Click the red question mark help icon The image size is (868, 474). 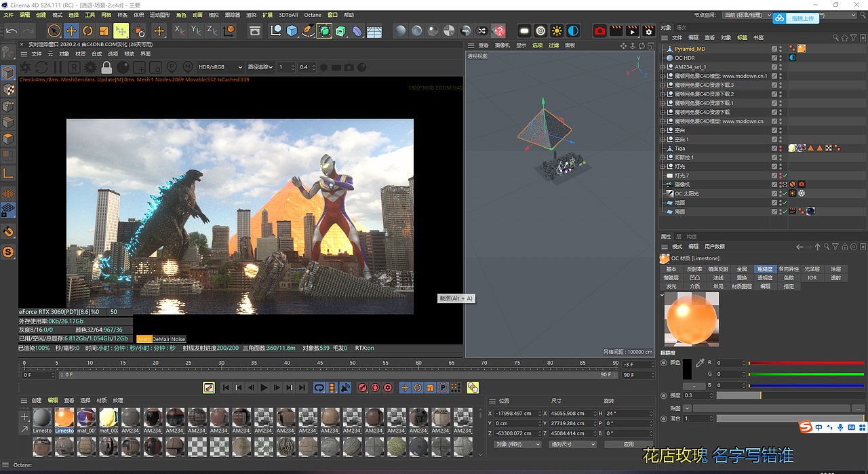click(x=499, y=31)
